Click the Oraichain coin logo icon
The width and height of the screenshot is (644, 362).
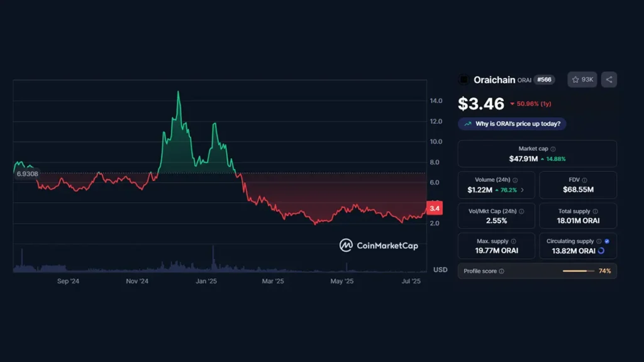click(x=464, y=80)
